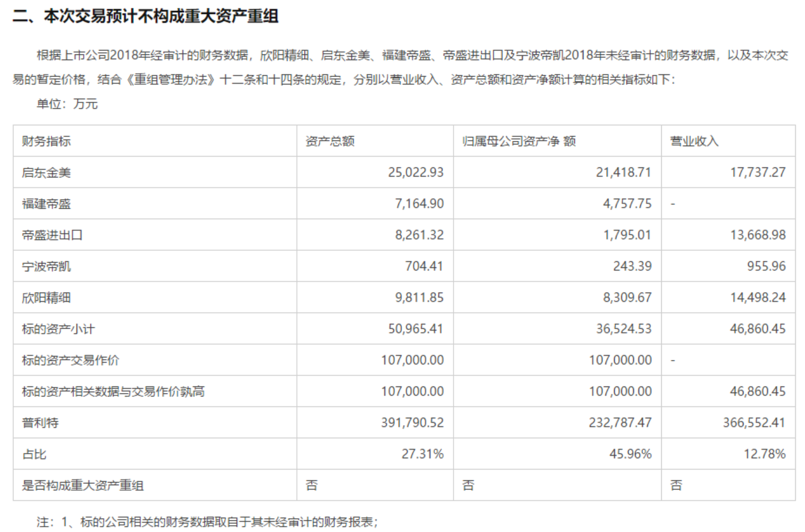The image size is (805, 532).
Task: Click the 占比 row label
Action: (34, 454)
